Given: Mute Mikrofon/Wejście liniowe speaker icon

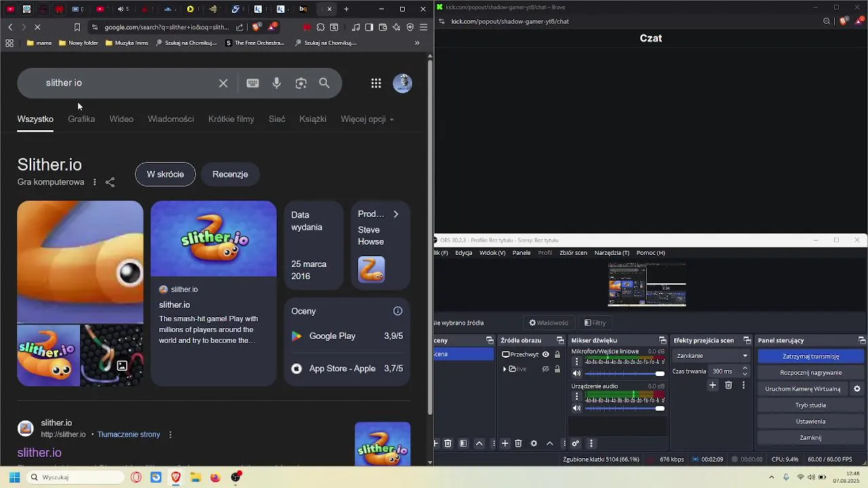Looking at the screenshot, I should pyautogui.click(x=577, y=373).
